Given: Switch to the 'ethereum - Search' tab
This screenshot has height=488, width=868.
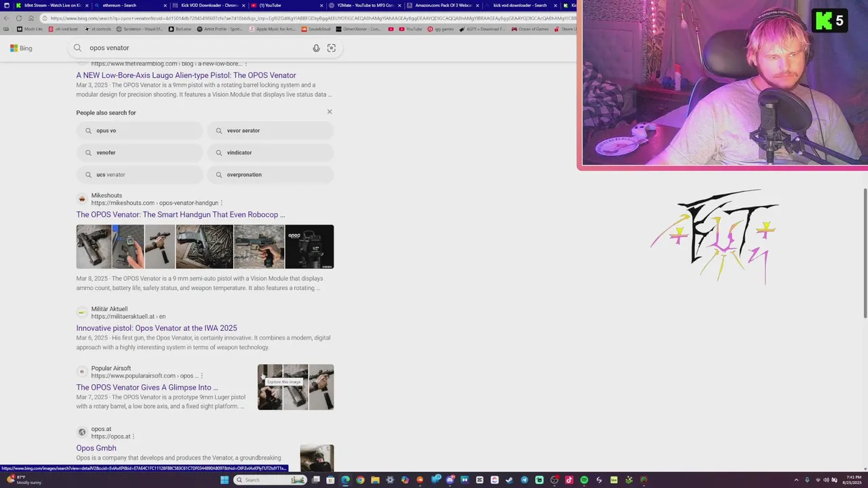Looking at the screenshot, I should (129, 5).
